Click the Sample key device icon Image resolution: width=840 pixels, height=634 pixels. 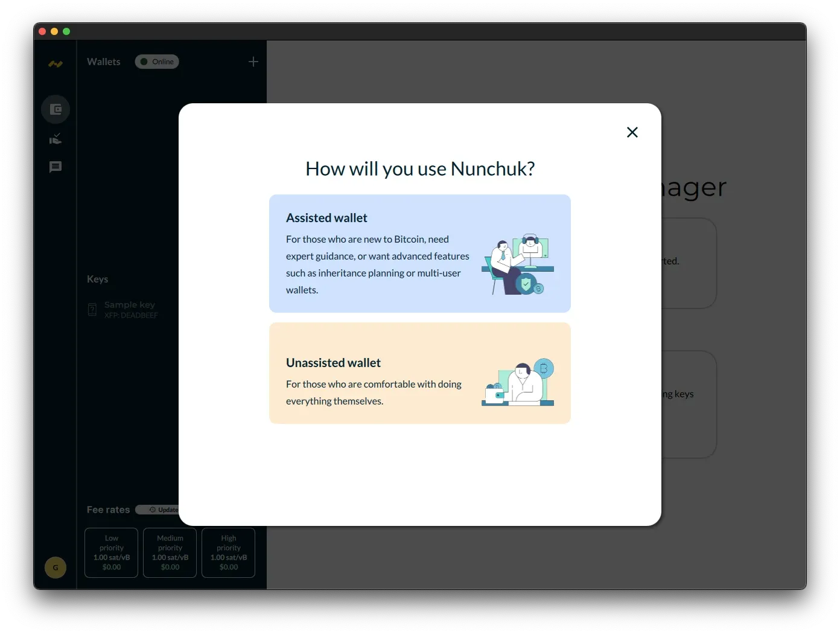tap(92, 310)
